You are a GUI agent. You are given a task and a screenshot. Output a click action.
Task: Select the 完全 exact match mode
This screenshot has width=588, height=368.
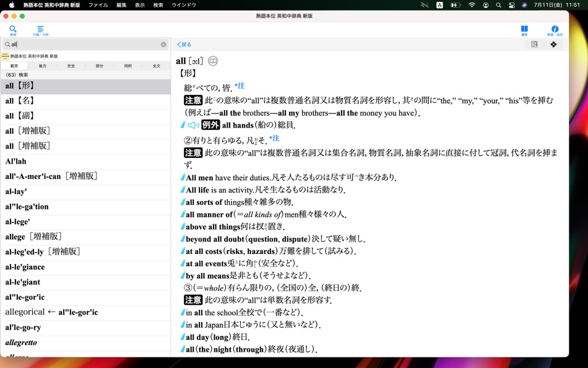(71, 66)
